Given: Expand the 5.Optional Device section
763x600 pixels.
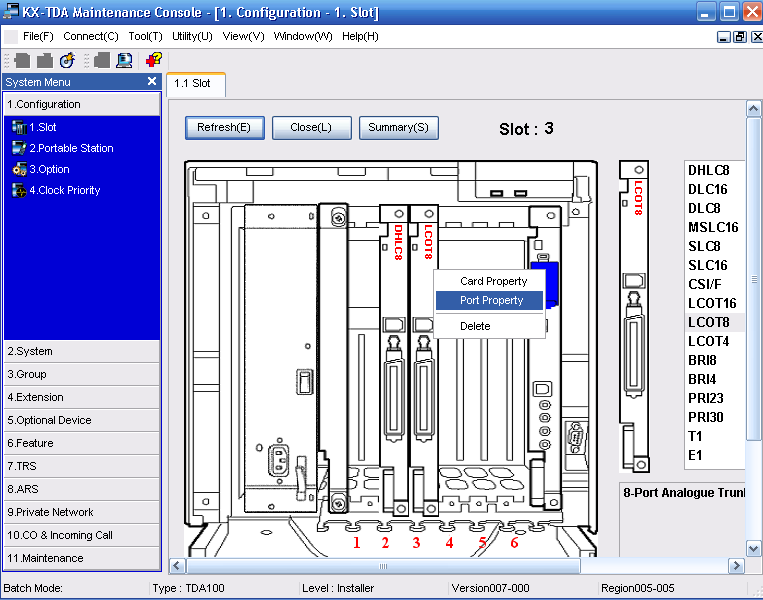Looking at the screenshot, I should point(82,420).
